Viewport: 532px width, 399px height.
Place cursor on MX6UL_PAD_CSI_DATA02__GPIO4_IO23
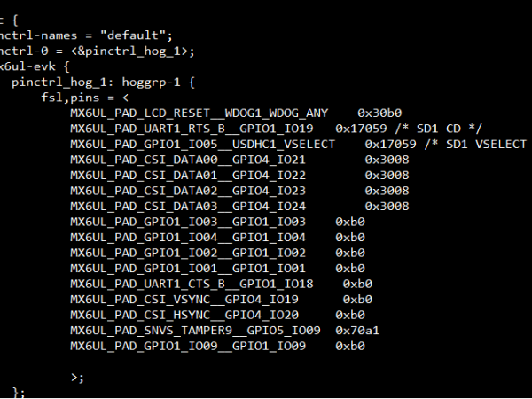(x=188, y=190)
